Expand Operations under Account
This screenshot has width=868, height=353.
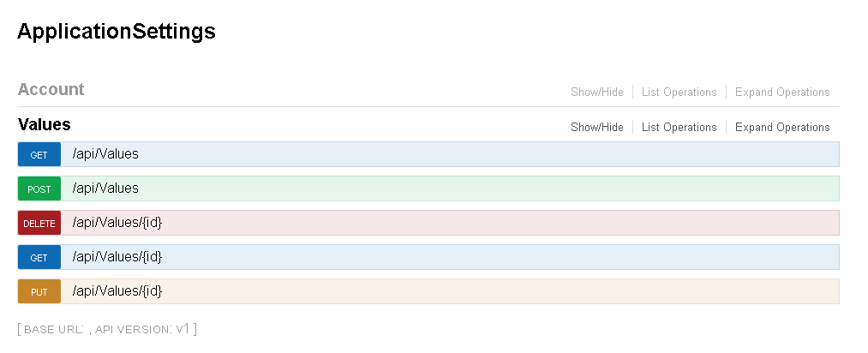pyautogui.click(x=782, y=93)
